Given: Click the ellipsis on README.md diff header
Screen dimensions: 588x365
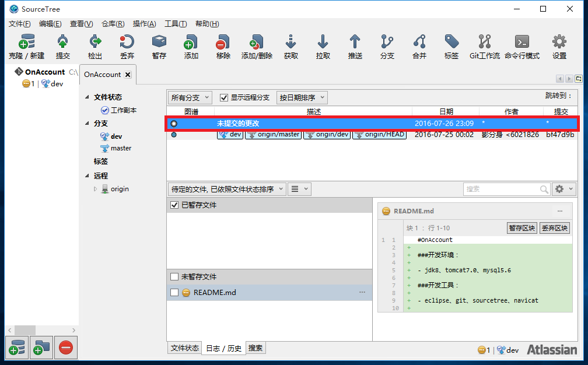Looking at the screenshot, I should click(x=560, y=211).
